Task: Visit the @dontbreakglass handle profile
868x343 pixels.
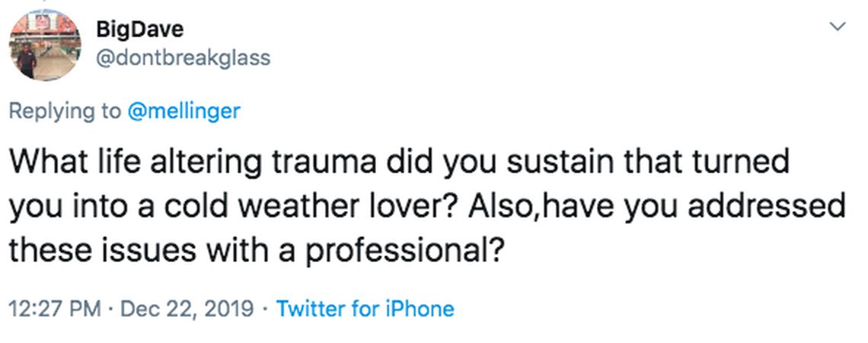Action: pos(183,57)
